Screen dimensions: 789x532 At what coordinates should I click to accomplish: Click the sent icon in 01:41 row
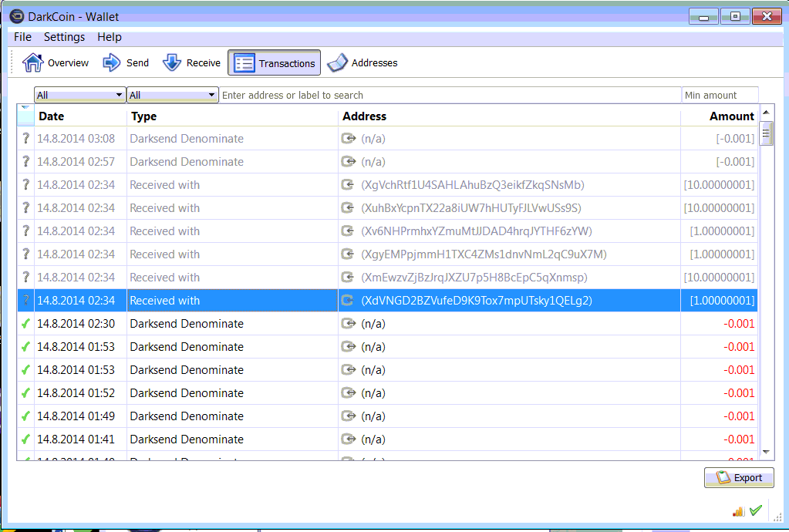click(x=348, y=439)
